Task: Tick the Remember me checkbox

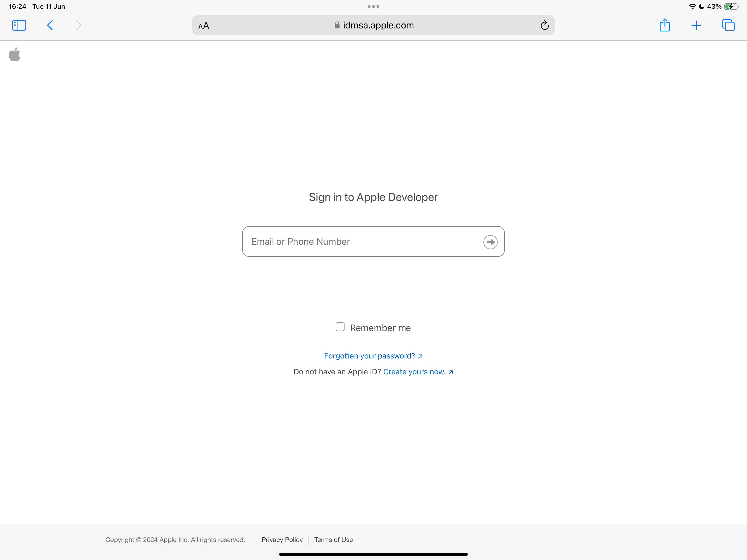Action: click(x=340, y=326)
